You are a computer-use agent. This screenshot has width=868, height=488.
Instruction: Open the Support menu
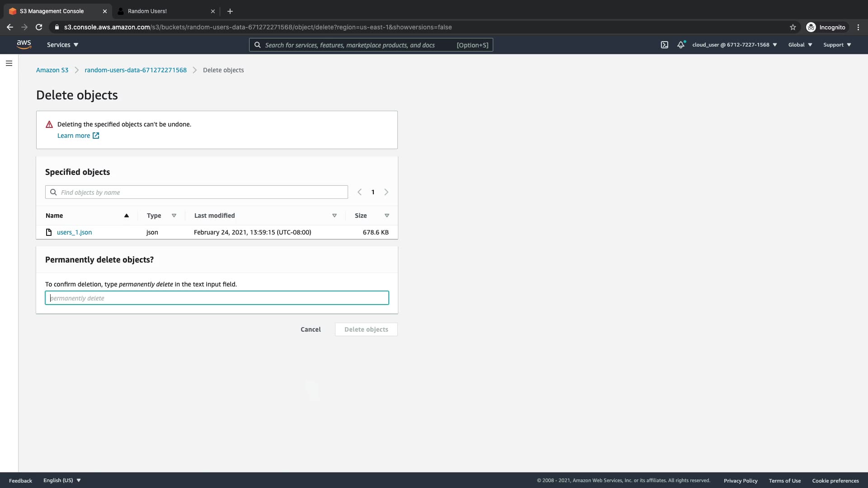click(x=837, y=45)
